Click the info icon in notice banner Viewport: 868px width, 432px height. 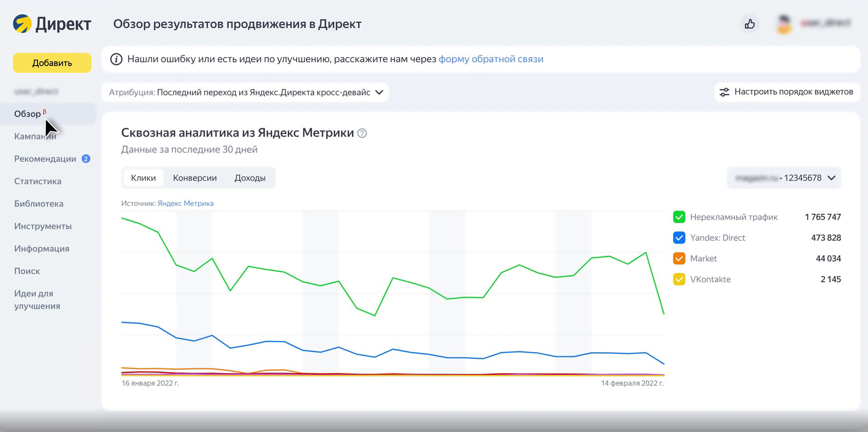tap(116, 59)
